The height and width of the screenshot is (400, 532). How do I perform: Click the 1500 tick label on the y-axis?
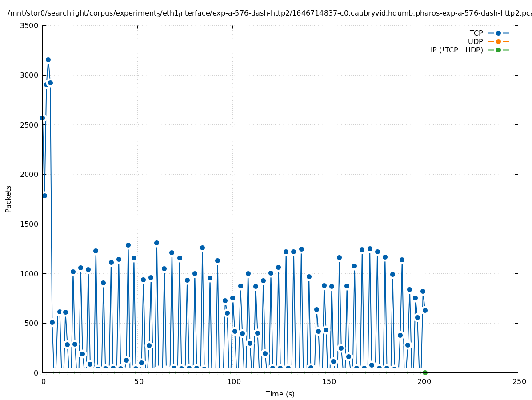[x=29, y=224]
